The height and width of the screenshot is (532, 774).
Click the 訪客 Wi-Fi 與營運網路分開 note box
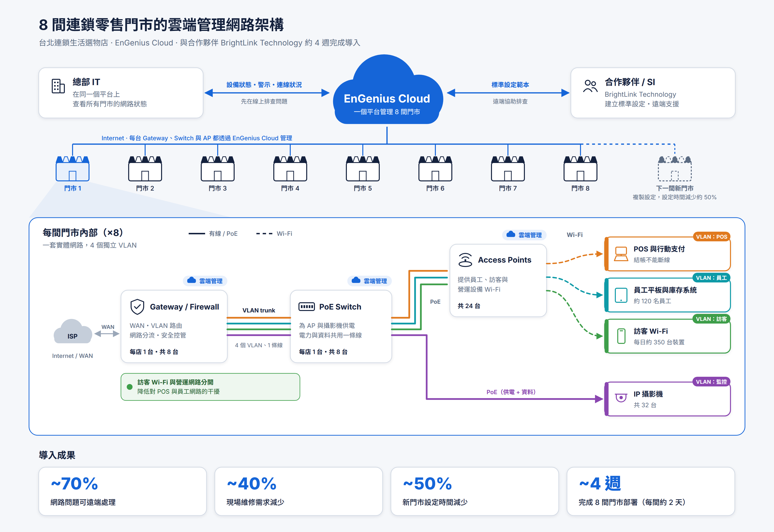coord(210,387)
